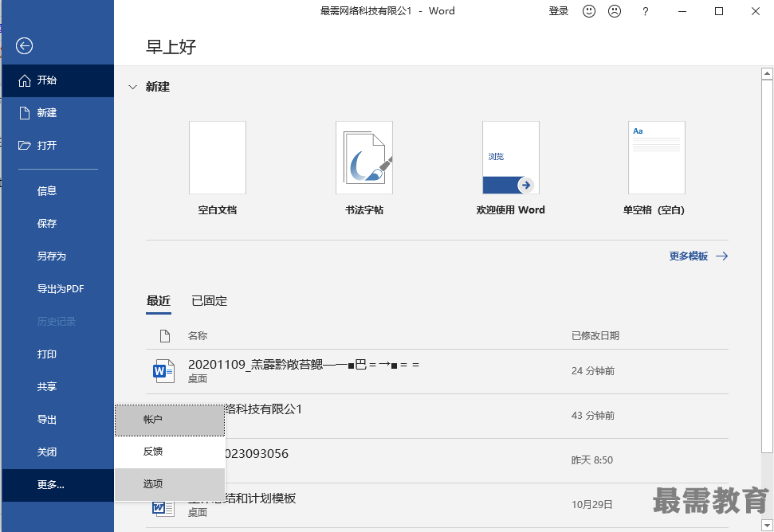Click the 43 分钟前 modified time
Viewport: 774px width, 532px height.
pyautogui.click(x=593, y=416)
